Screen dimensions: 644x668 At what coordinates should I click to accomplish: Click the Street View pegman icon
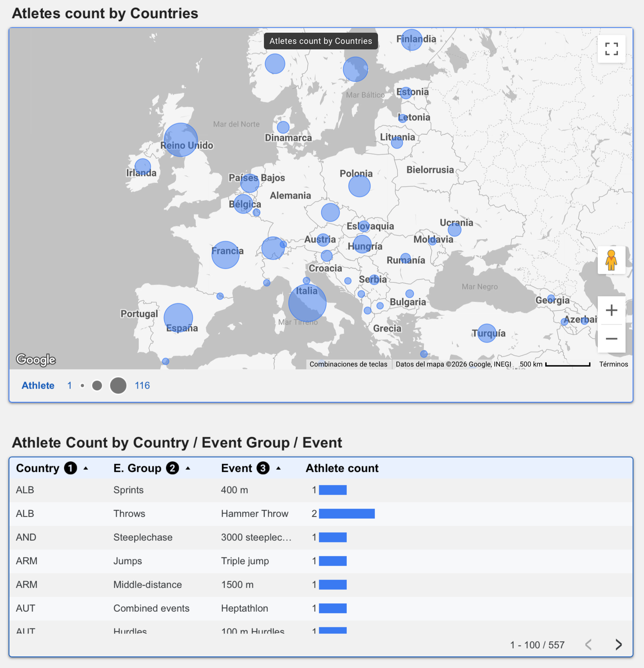(611, 260)
